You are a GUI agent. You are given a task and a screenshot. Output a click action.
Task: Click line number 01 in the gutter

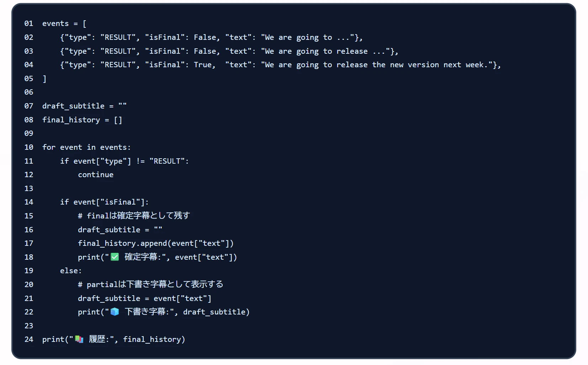29,23
